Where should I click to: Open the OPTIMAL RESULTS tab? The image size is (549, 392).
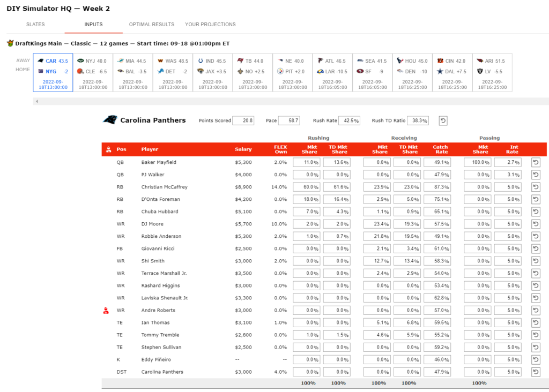[152, 25]
